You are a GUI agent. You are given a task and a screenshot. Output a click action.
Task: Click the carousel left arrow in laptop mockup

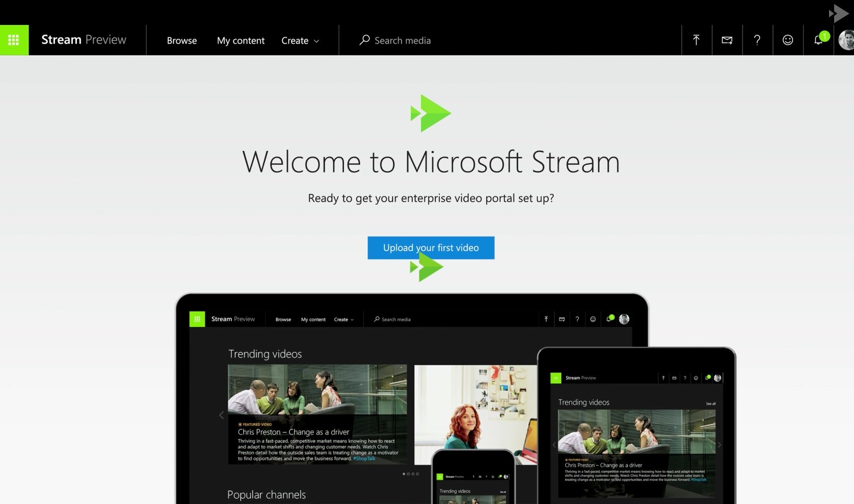tap(221, 415)
